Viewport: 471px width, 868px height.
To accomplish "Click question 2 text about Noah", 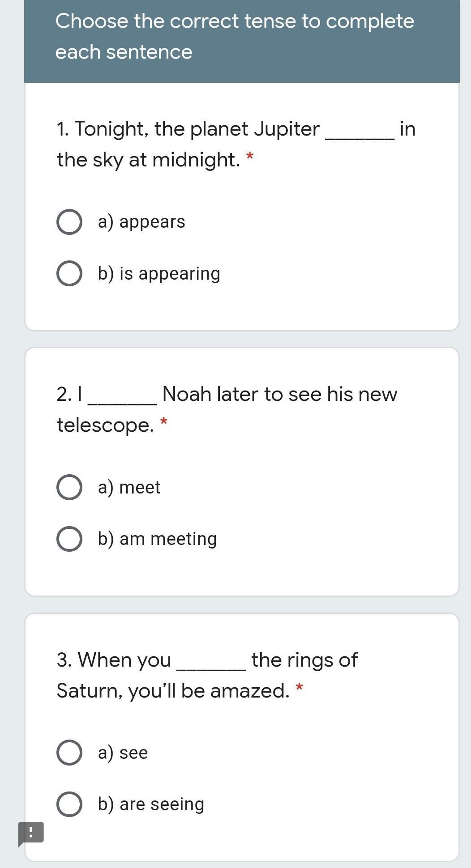I will [227, 409].
